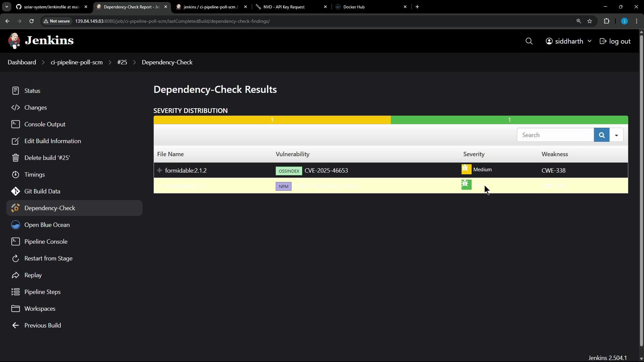644x362 pixels.
Task: Click the browser forward arrow
Action: click(x=19, y=21)
